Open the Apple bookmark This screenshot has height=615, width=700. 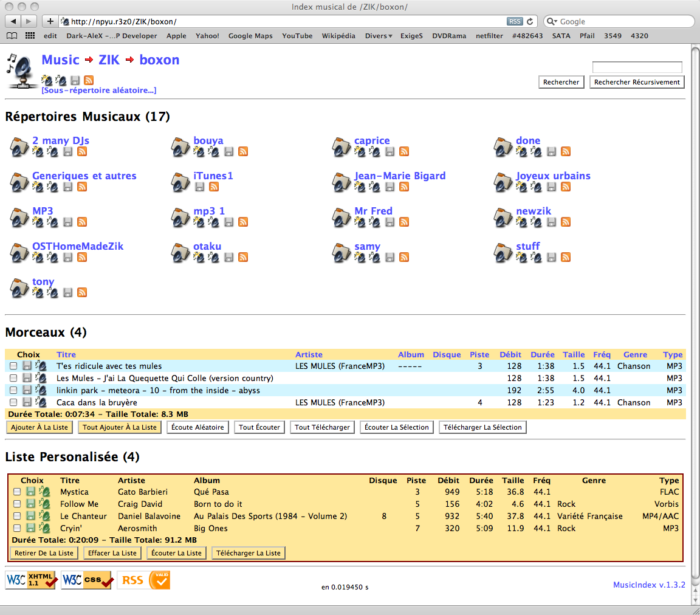(x=176, y=36)
